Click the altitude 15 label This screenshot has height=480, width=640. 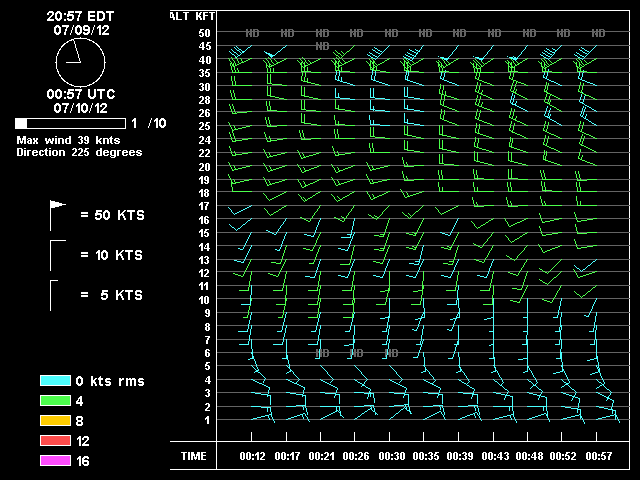pos(204,233)
